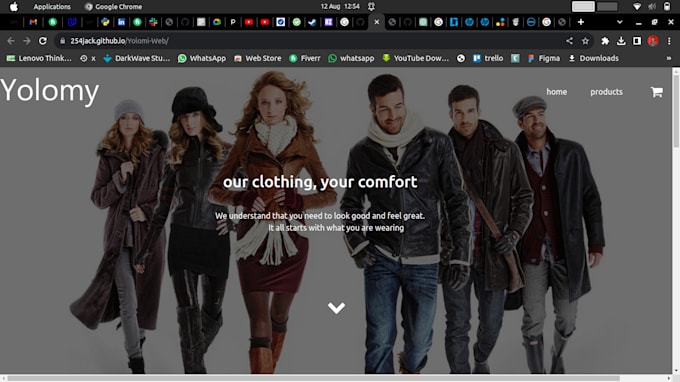Open the lowercase whatsapp bookmark
680x382 pixels.
(x=351, y=58)
